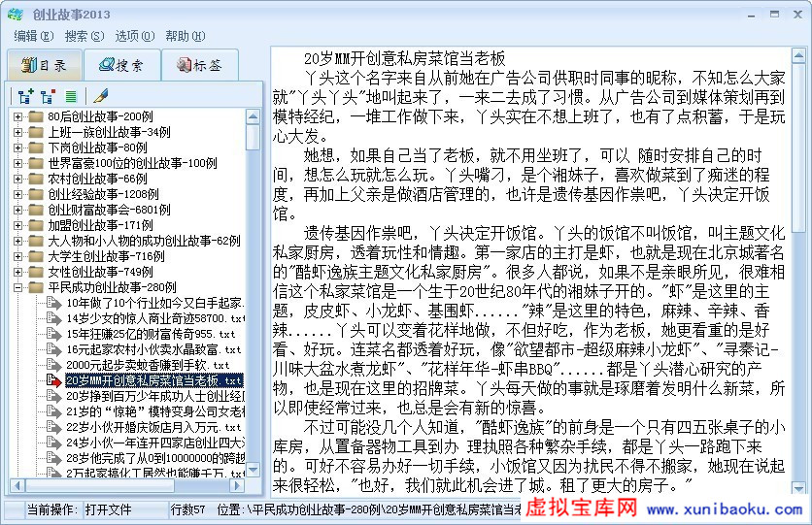
Task: Click the file icon beside 22岁小伙开婚庆饭店月入万元.txt
Action: pos(54,427)
